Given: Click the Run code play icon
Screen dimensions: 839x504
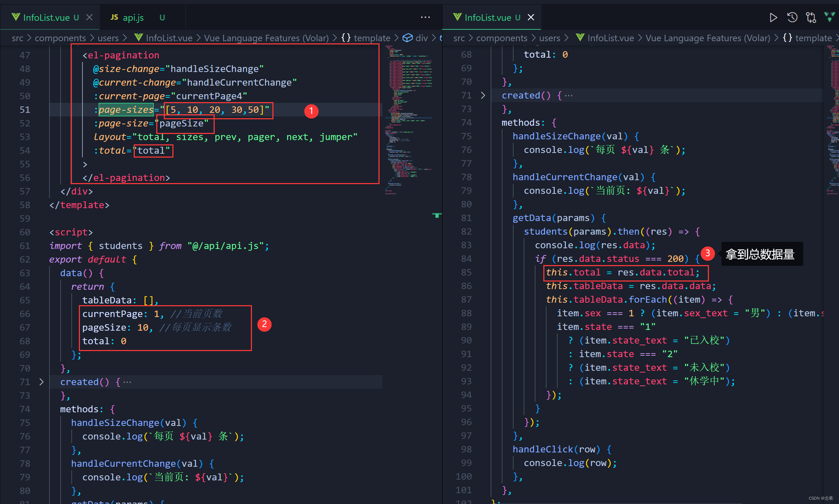Looking at the screenshot, I should tap(773, 18).
